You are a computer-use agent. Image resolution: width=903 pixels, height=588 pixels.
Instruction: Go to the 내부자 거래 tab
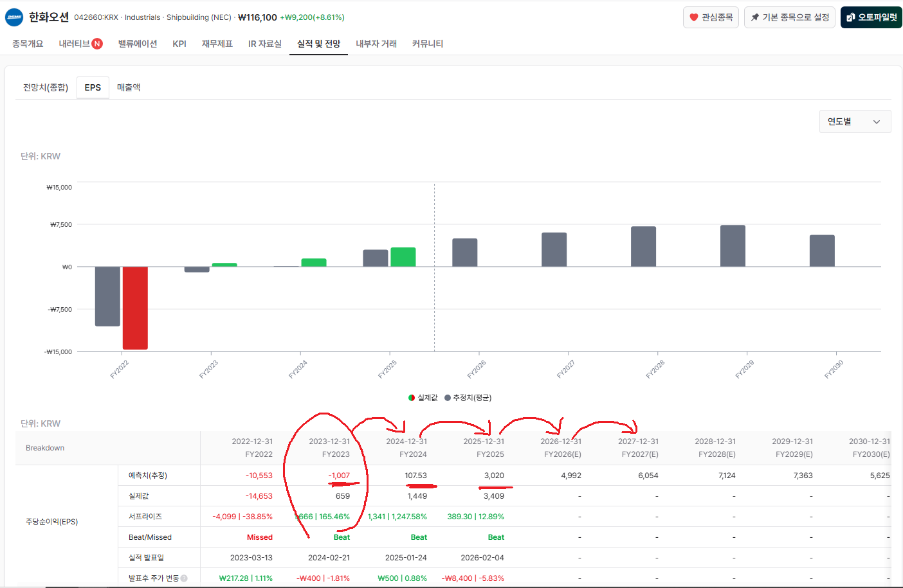click(x=376, y=44)
